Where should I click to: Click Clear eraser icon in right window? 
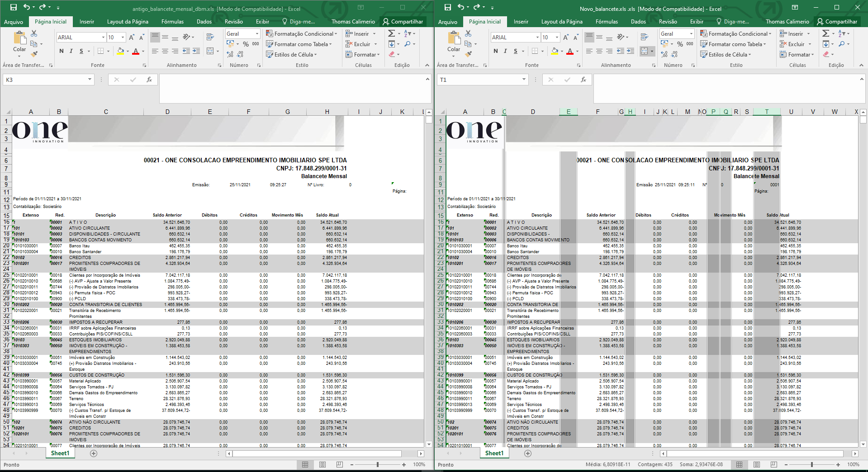tap(826, 54)
